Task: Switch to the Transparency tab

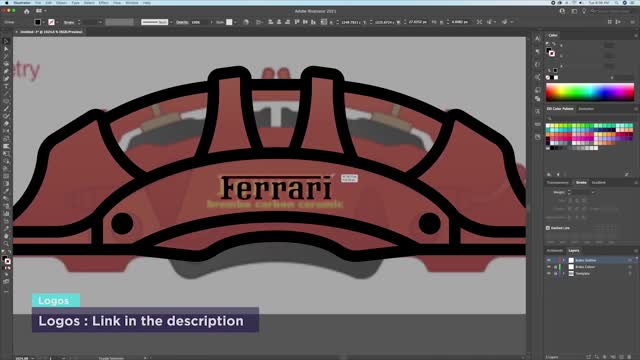Action: click(558, 182)
